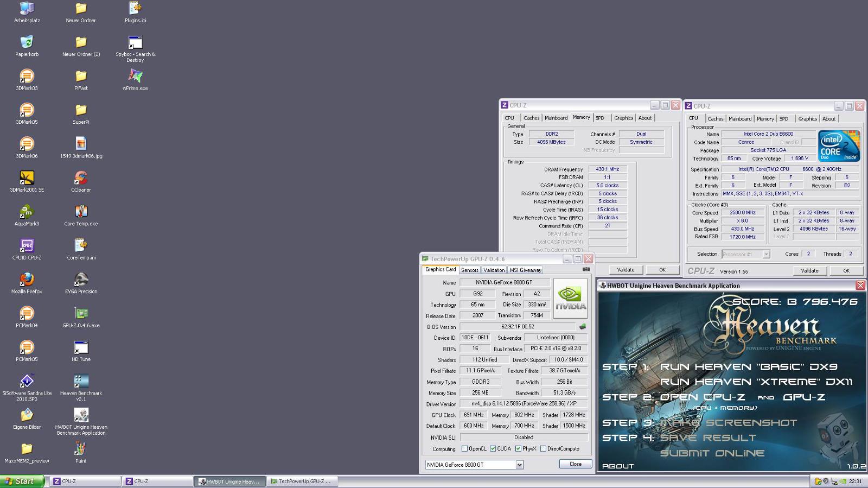Viewport: 868px width, 488px height.
Task: Select Caches tab in right CPU-Z window
Action: click(x=715, y=119)
